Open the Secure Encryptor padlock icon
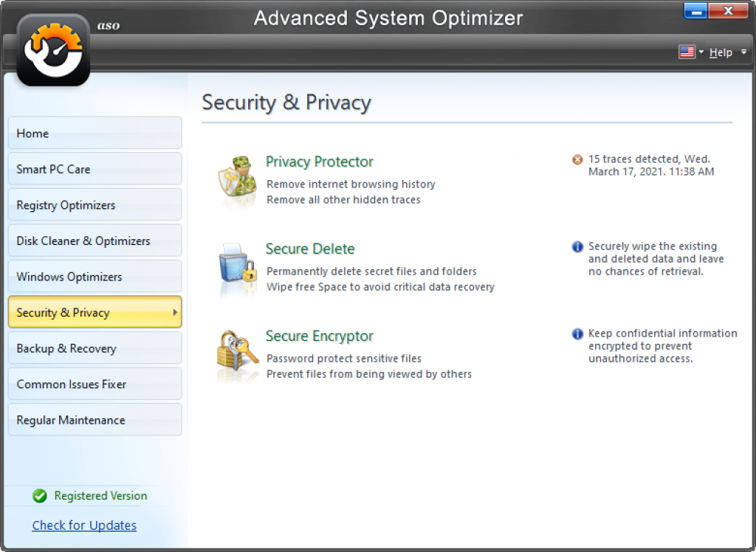Viewport: 756px width, 552px height. click(x=237, y=351)
